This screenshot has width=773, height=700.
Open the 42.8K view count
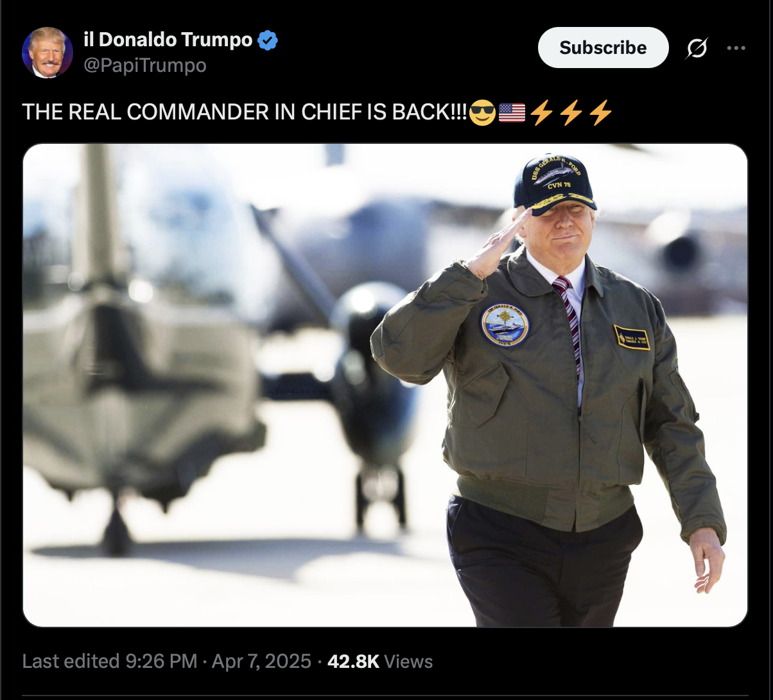353,661
